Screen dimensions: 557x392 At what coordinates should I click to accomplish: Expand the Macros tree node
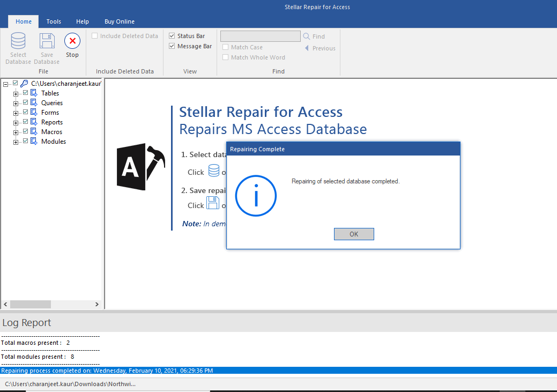(x=16, y=132)
